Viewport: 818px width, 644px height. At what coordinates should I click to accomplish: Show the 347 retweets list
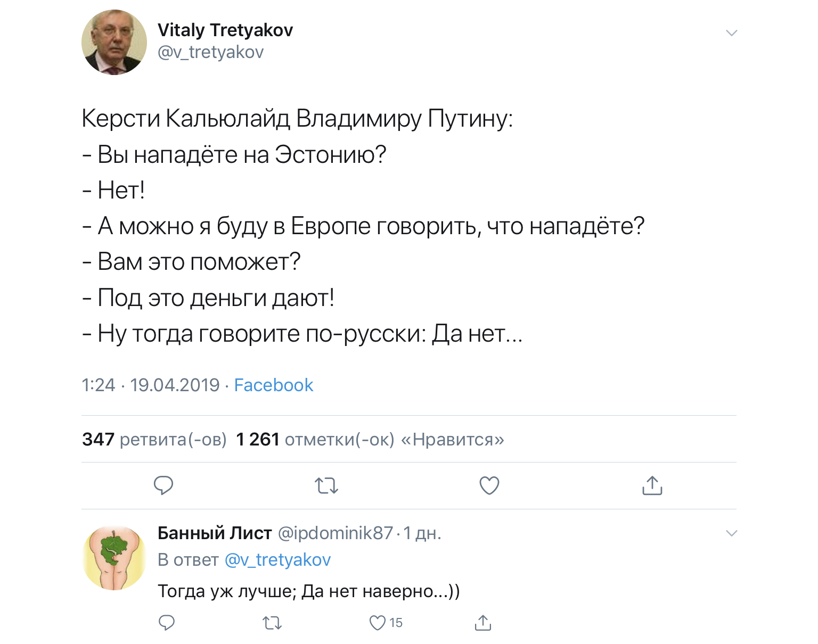(x=154, y=440)
